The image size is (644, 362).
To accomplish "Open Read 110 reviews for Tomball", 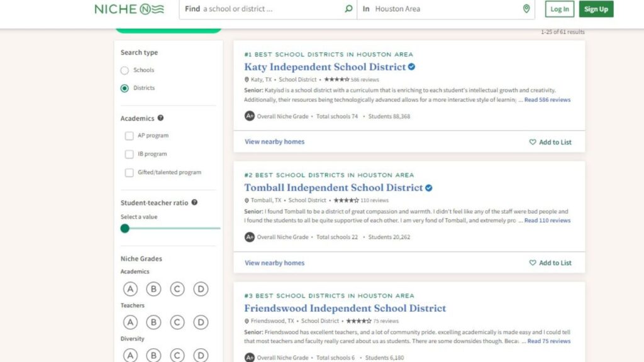I will pos(547,221).
